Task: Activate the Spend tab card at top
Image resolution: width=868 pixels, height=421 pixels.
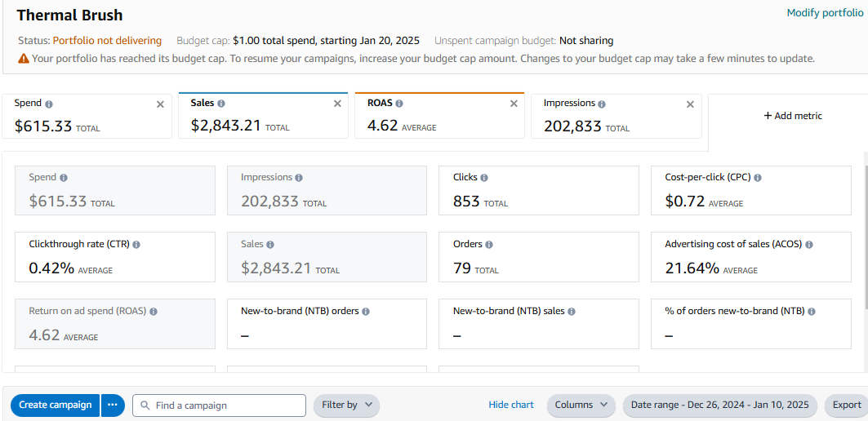Action: pyautogui.click(x=87, y=116)
